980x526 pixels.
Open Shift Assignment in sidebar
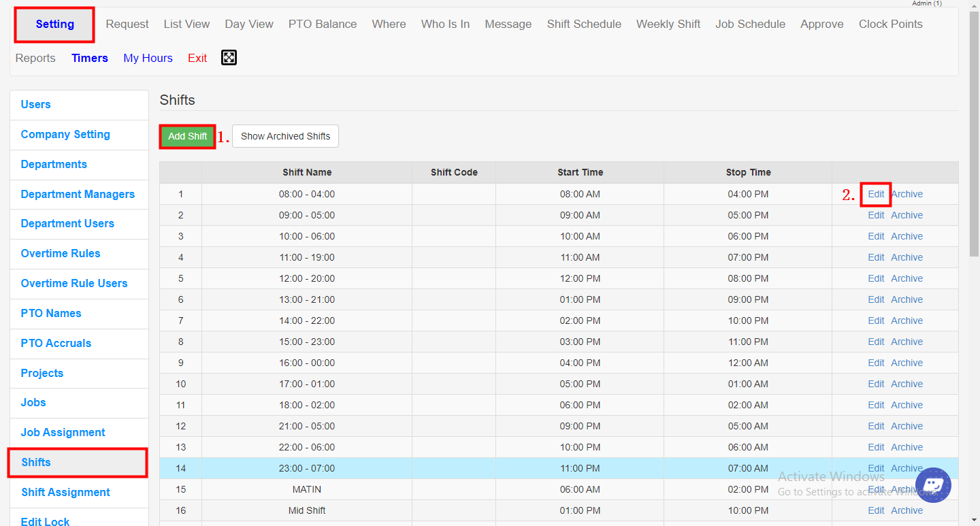point(79,493)
